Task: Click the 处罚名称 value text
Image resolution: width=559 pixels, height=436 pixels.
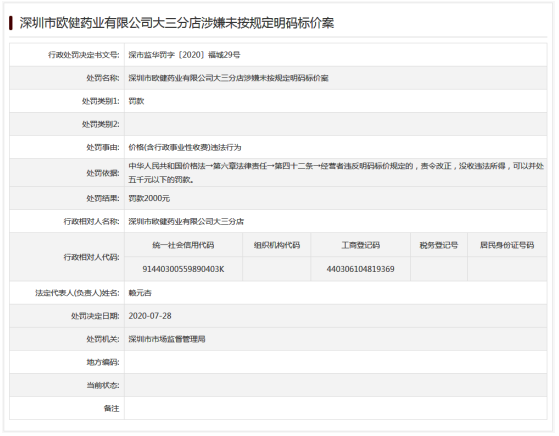Action: 228,78
